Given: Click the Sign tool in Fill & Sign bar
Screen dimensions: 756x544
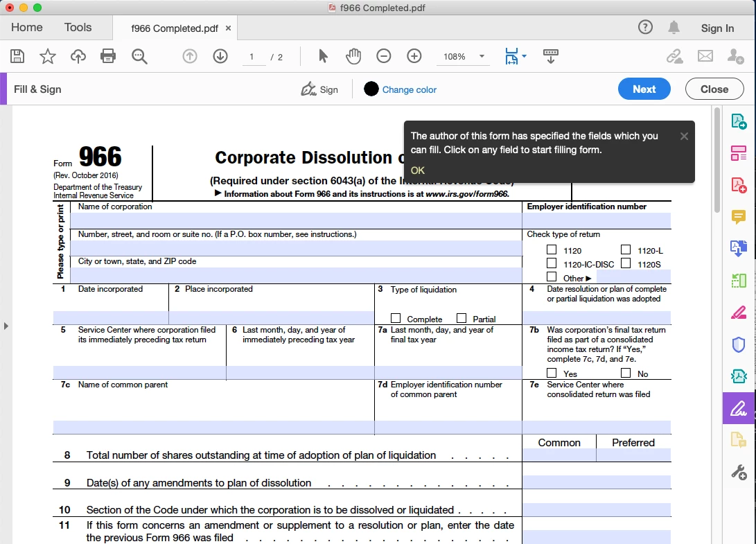Looking at the screenshot, I should click(x=319, y=89).
